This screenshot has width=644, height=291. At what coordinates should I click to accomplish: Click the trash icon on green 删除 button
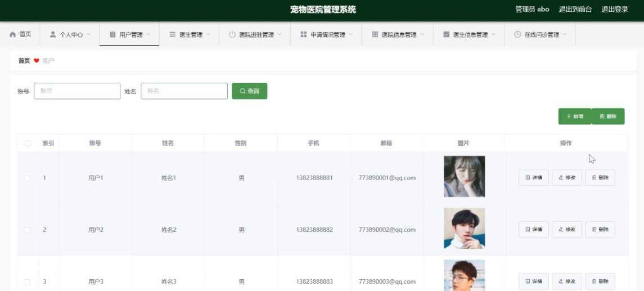(602, 117)
